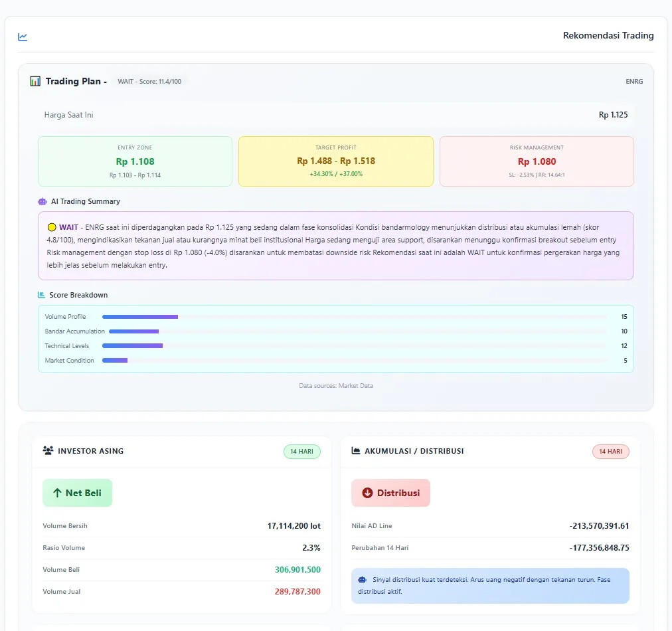Click the investors group icon at Investor Asing
The height and width of the screenshot is (631, 672).
coord(48,450)
